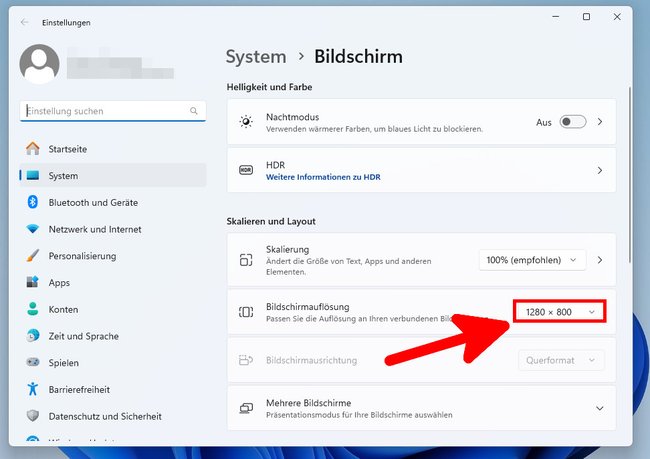
Task: Click the user profile avatar picture
Action: click(39, 64)
